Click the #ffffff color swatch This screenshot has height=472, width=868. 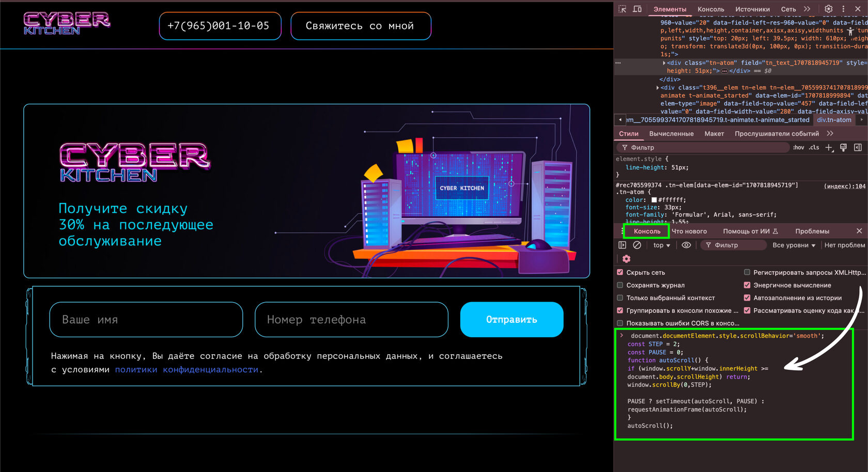coord(654,200)
